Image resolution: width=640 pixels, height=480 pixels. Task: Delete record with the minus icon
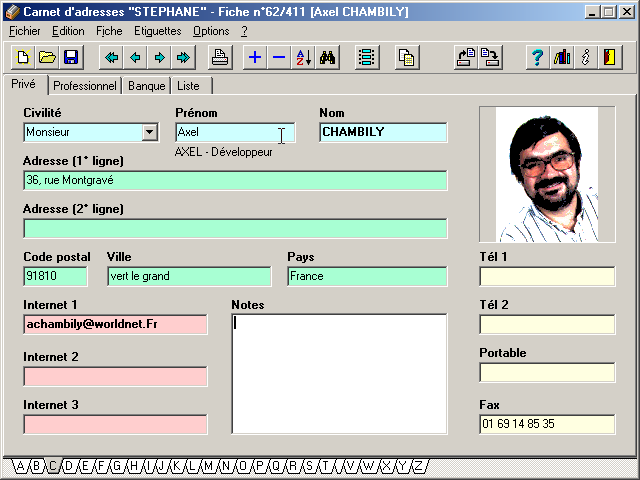(279, 58)
